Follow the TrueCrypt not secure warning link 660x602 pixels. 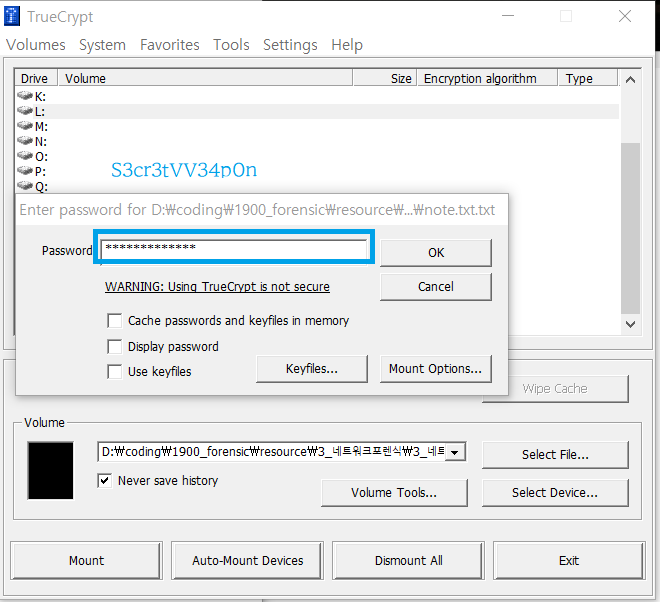tap(217, 287)
